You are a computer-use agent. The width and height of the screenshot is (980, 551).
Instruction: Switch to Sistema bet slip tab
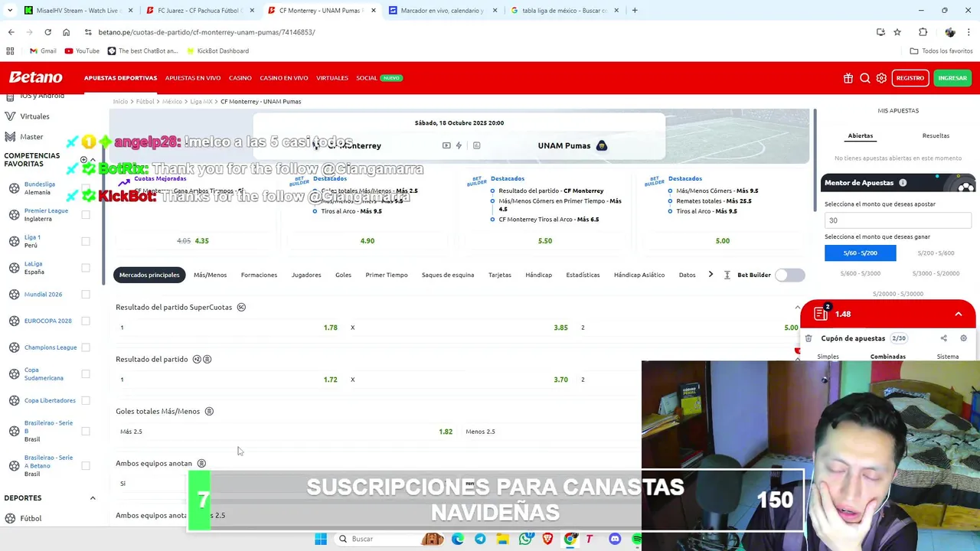[x=948, y=357]
